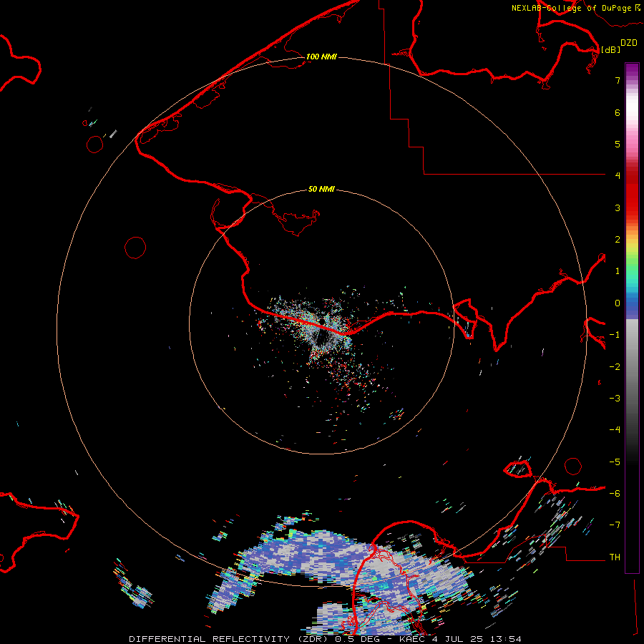Click the KAEC station identifier in caption

[x=412, y=639]
